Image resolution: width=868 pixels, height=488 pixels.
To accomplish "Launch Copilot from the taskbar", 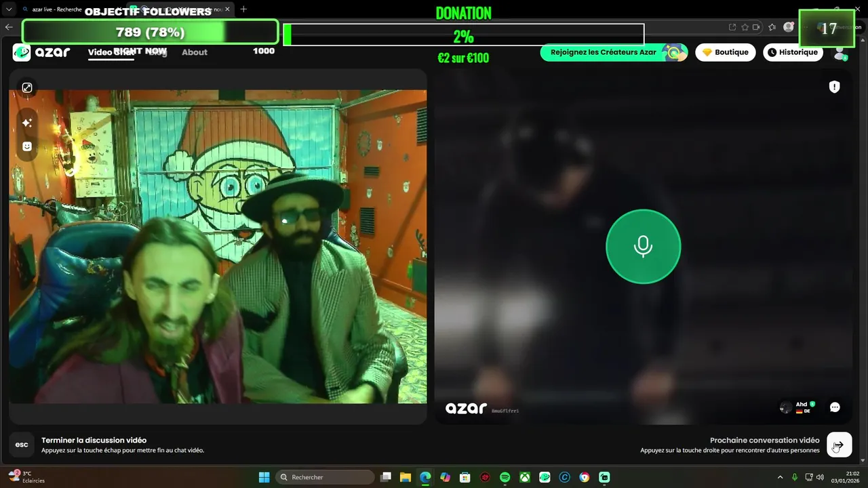I will pos(445,477).
